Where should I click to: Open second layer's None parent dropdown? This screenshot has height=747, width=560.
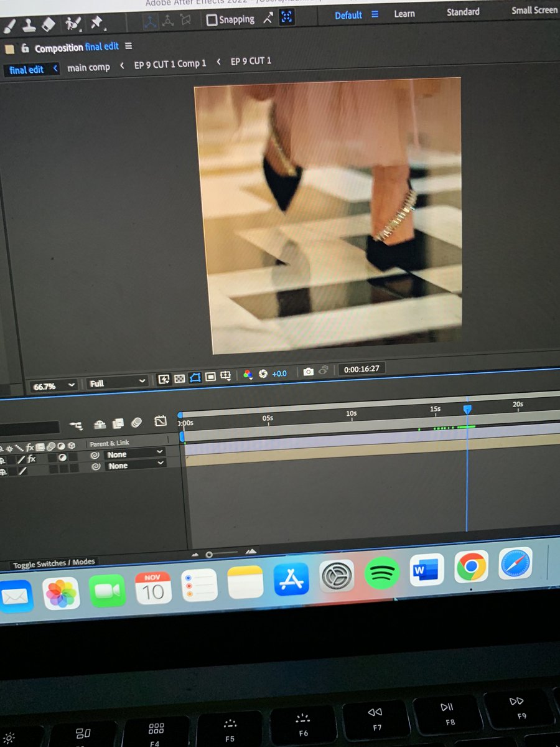[135, 464]
